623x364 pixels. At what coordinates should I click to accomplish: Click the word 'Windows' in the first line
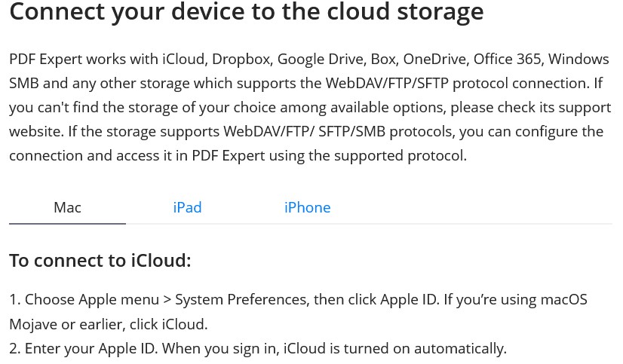tap(579, 60)
